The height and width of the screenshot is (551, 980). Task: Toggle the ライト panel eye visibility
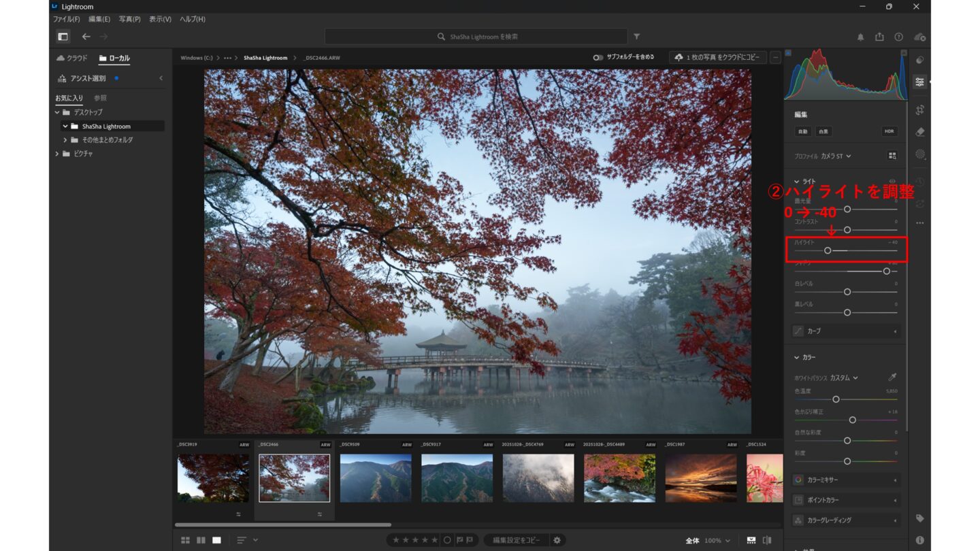pyautogui.click(x=892, y=182)
